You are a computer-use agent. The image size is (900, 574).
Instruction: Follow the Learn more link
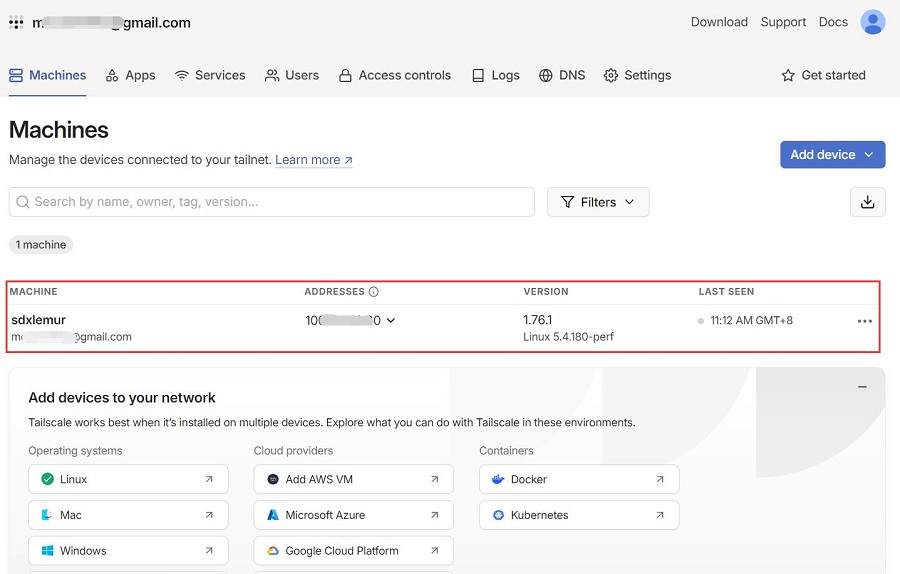pos(314,160)
